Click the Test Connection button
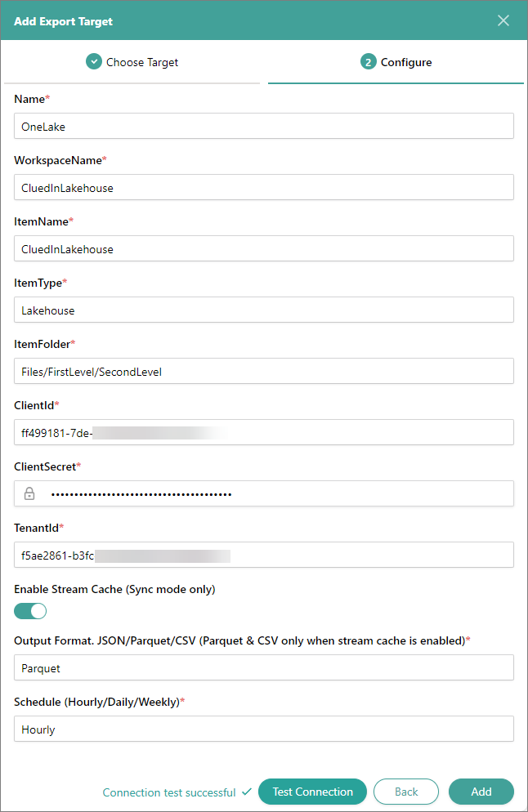The width and height of the screenshot is (528, 812). 312,792
